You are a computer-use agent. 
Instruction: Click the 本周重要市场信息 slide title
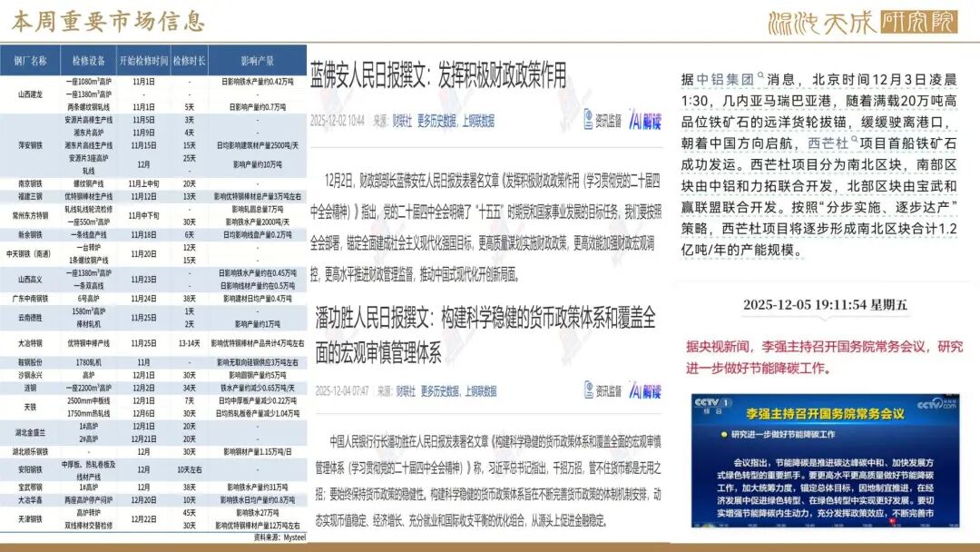(109, 22)
